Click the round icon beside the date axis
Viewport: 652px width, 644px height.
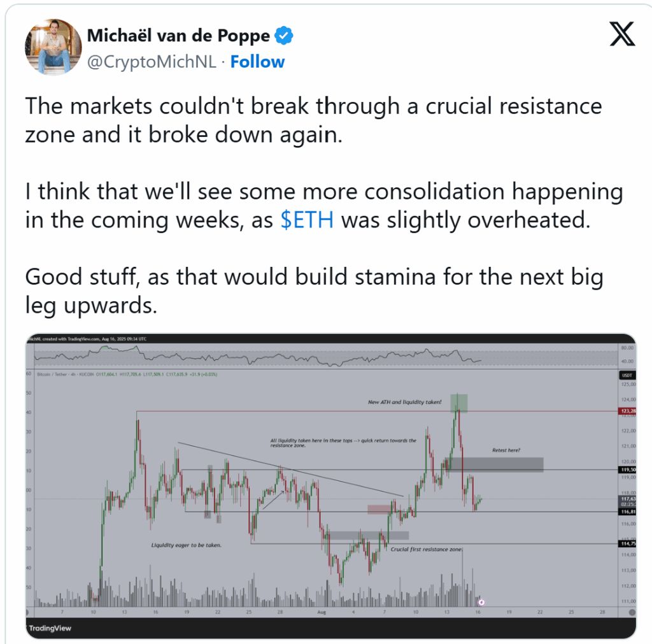tap(632, 612)
